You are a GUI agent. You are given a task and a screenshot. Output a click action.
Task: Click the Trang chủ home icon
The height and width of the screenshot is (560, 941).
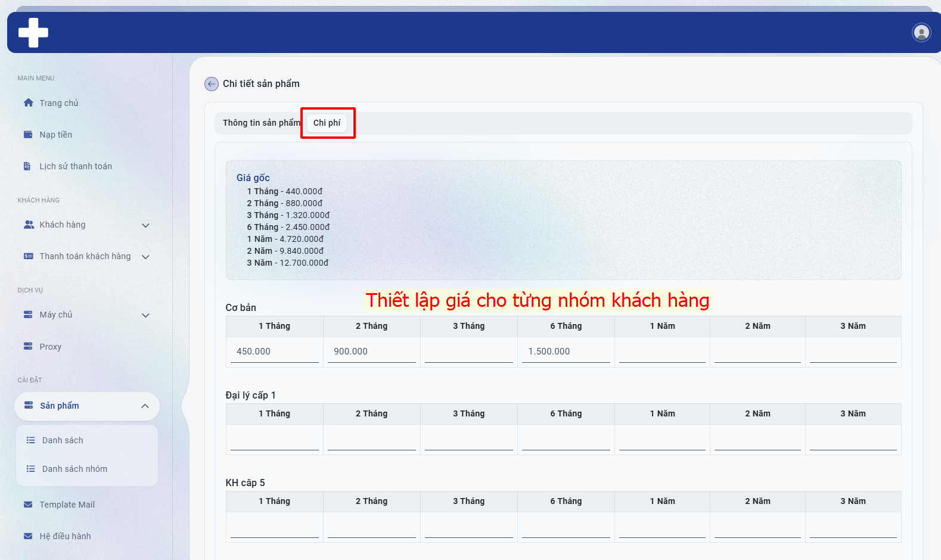coord(28,102)
